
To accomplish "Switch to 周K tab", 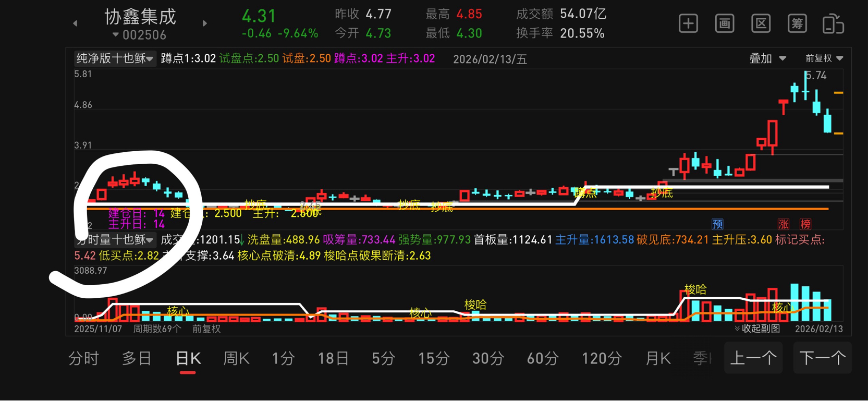I will click(x=236, y=359).
